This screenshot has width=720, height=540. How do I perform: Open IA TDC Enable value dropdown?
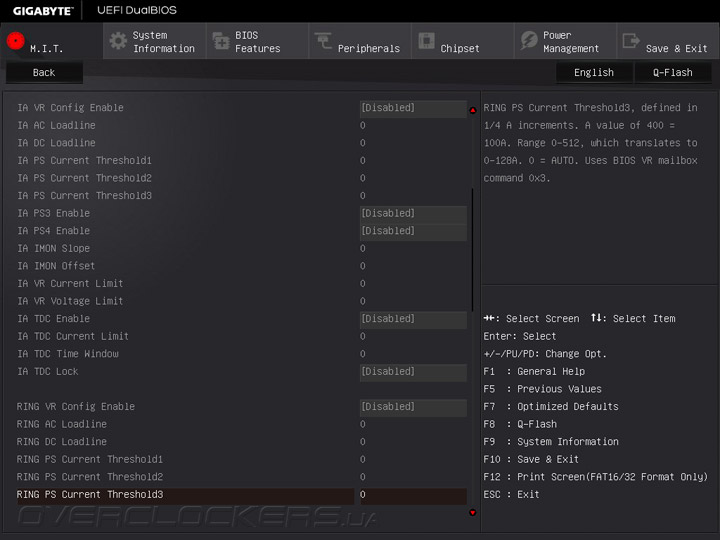tap(413, 319)
